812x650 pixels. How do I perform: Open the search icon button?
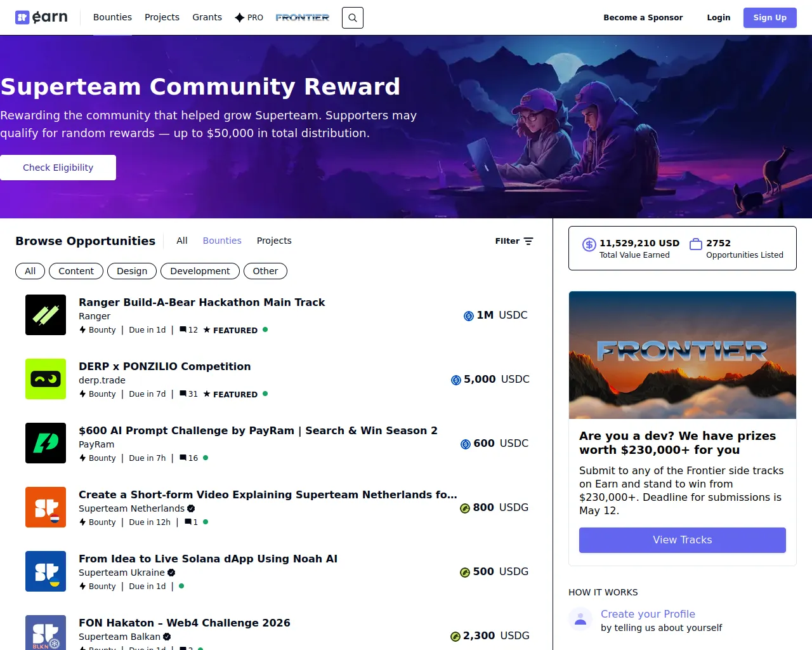[353, 18]
